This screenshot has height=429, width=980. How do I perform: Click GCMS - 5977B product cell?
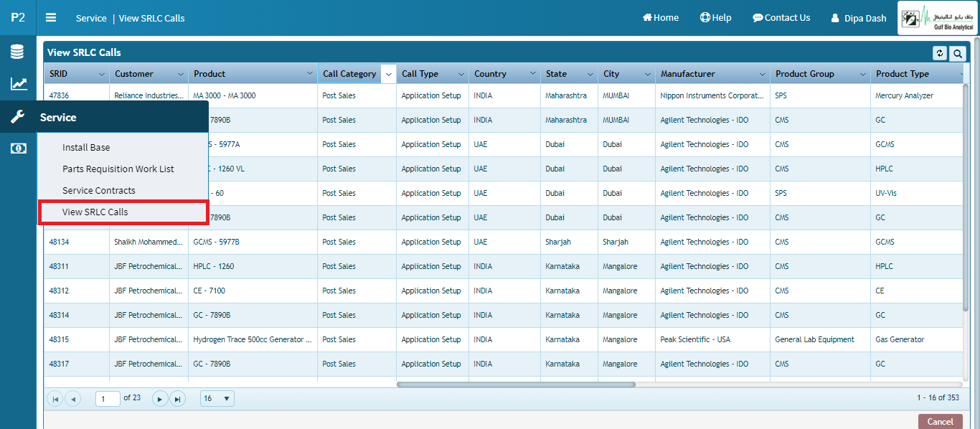click(x=253, y=242)
